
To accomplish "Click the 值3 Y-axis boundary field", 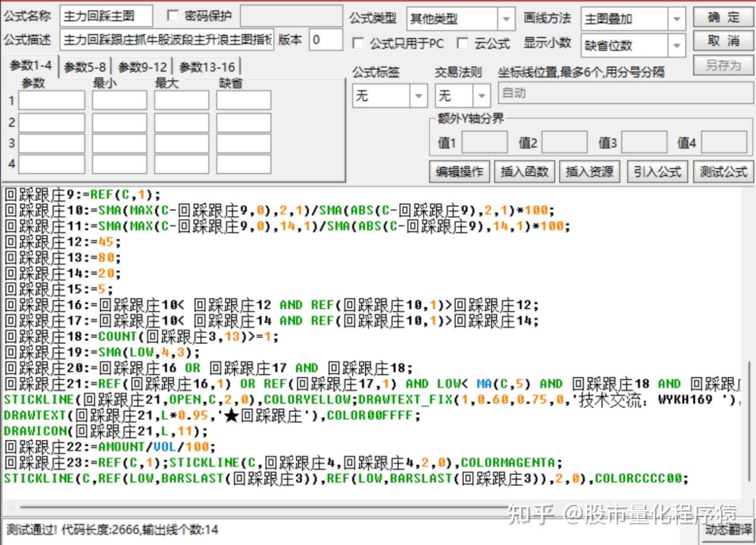I will [x=644, y=142].
